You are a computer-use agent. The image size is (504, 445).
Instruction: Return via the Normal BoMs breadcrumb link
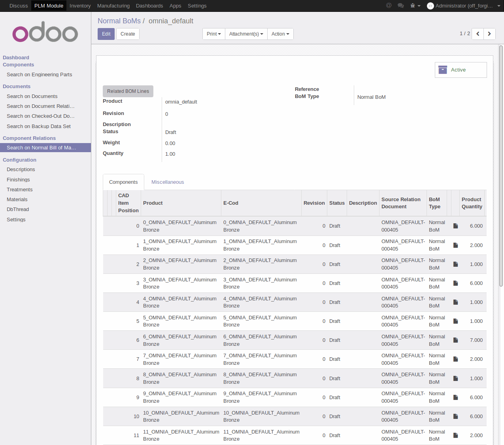(119, 21)
